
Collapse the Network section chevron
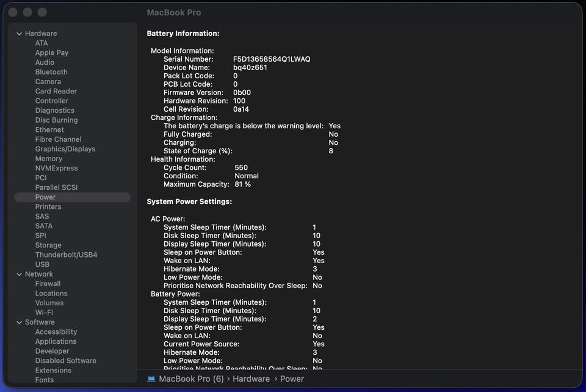click(x=19, y=274)
